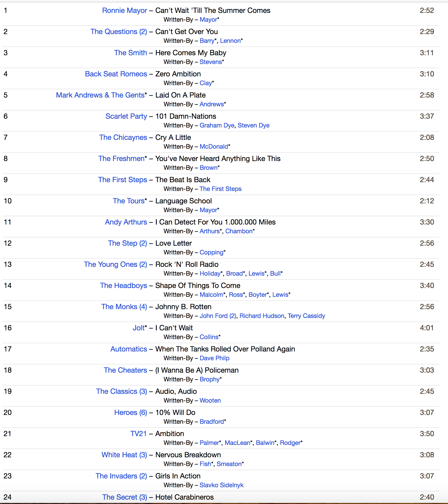Viewport: 448px width, 504px height.
Task: Click The Chicaynes artist link
Action: click(x=123, y=138)
